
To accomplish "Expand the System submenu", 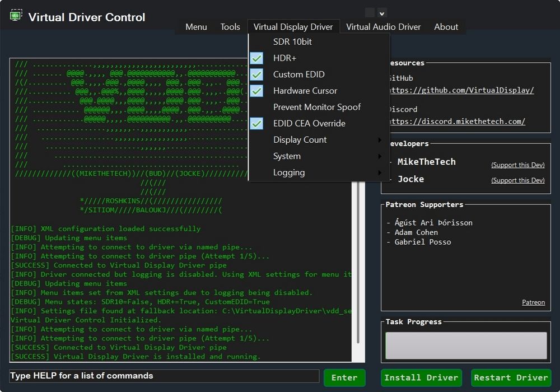I will [x=287, y=156].
